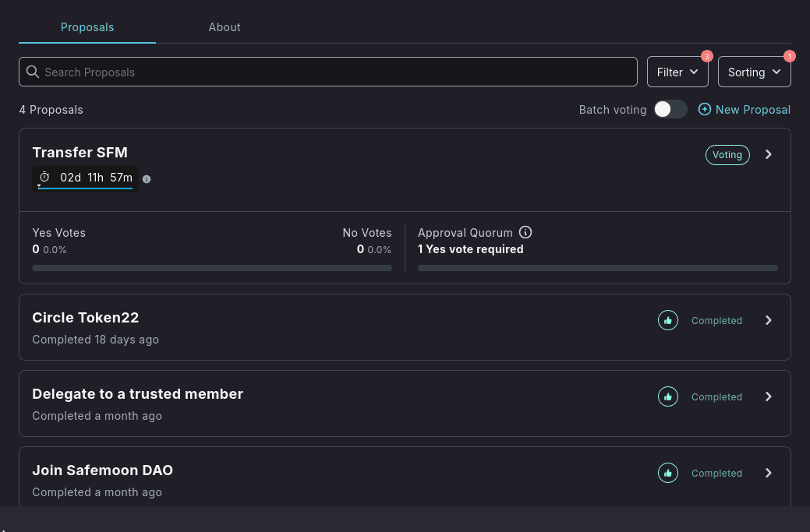This screenshot has width=810, height=532.
Task: Click the Yes Votes progress bar
Action: (212, 268)
